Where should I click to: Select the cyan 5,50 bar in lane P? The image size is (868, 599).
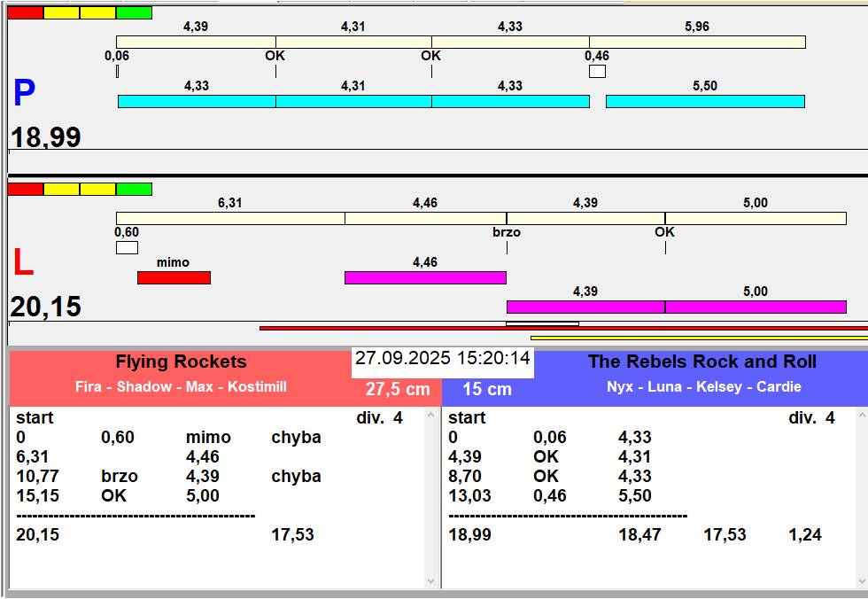pos(705,101)
